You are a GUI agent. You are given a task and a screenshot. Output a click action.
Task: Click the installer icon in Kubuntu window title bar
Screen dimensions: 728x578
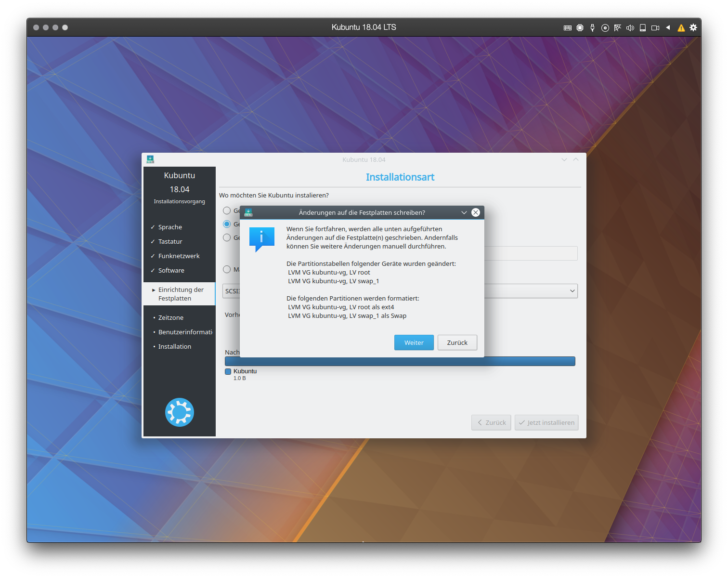pos(150,159)
